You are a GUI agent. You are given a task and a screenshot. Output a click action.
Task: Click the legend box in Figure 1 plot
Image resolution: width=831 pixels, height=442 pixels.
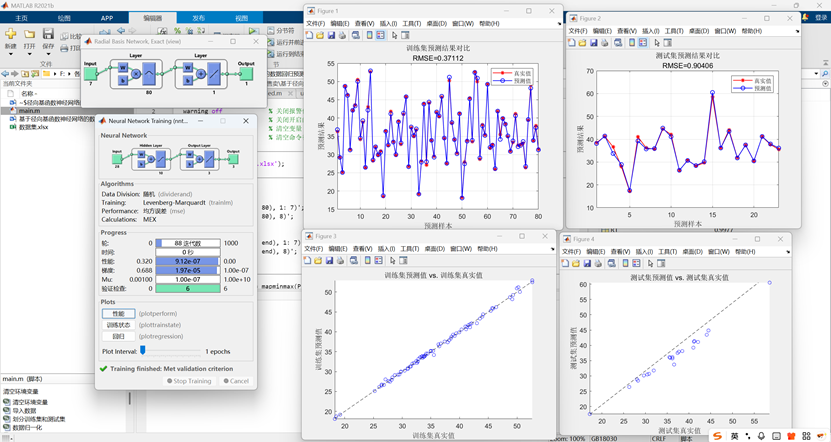tap(512, 77)
